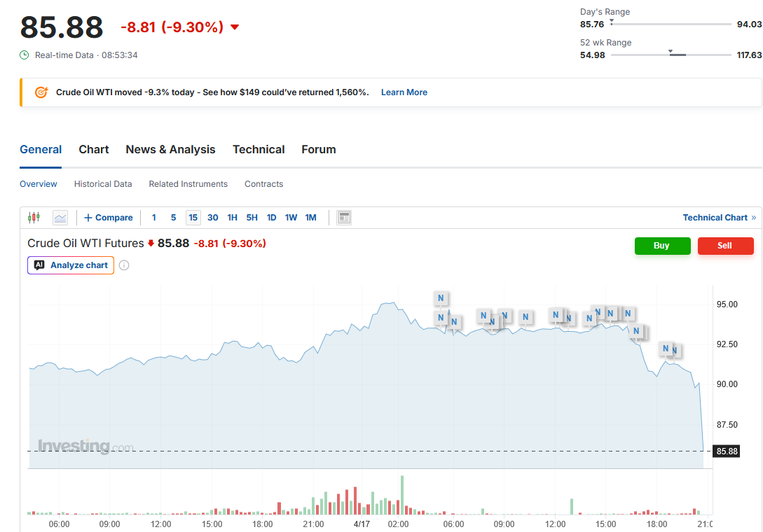The image size is (763, 532).
Task: Click the 85.88 current price axis label
Action: (727, 451)
